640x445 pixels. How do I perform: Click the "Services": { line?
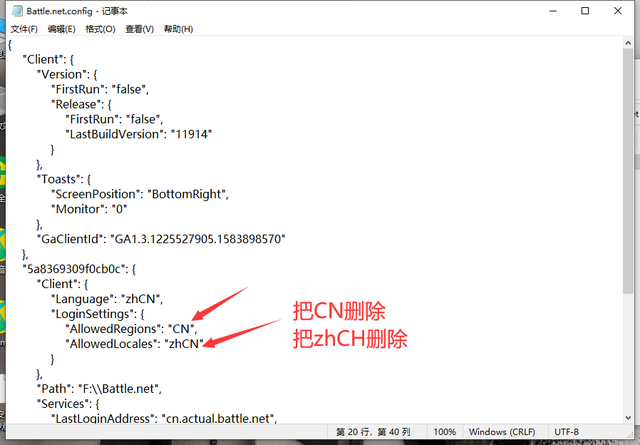tap(68, 404)
